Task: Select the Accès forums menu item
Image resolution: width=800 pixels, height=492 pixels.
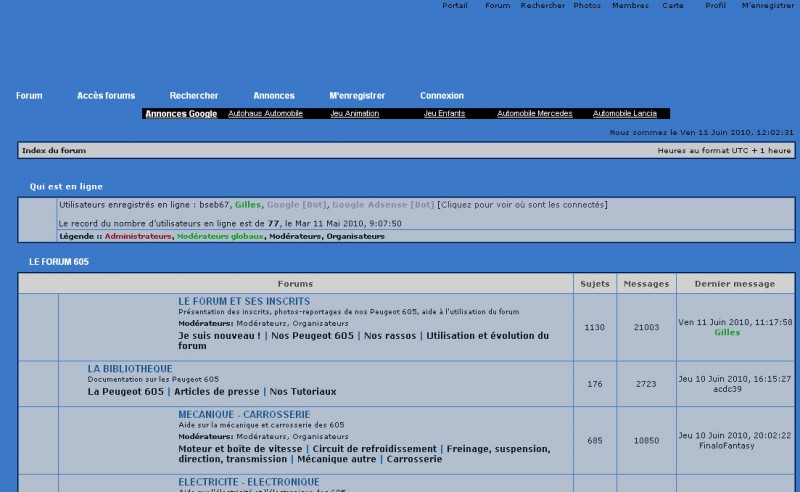Action: pos(106,95)
